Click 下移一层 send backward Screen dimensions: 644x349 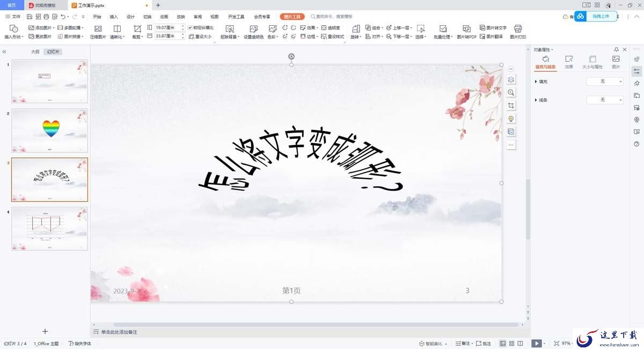399,37
